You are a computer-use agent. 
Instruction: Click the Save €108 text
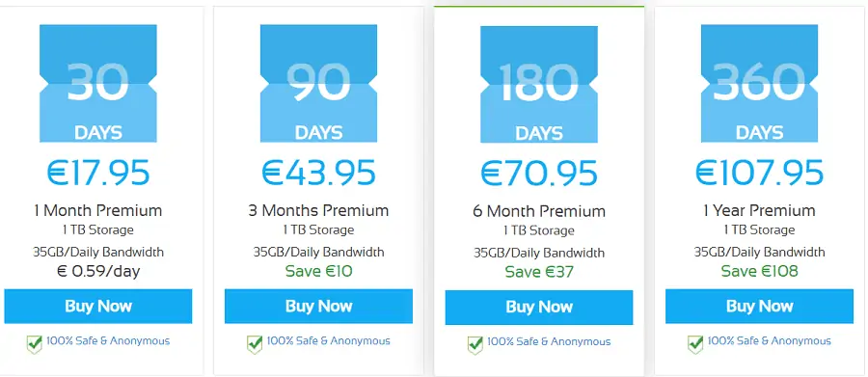point(759,271)
